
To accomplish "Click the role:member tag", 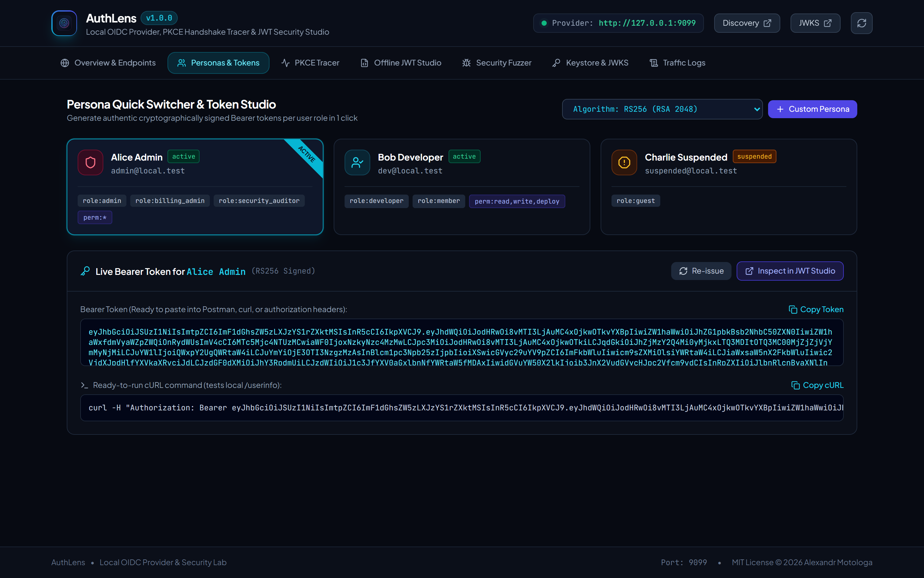I will tap(439, 201).
